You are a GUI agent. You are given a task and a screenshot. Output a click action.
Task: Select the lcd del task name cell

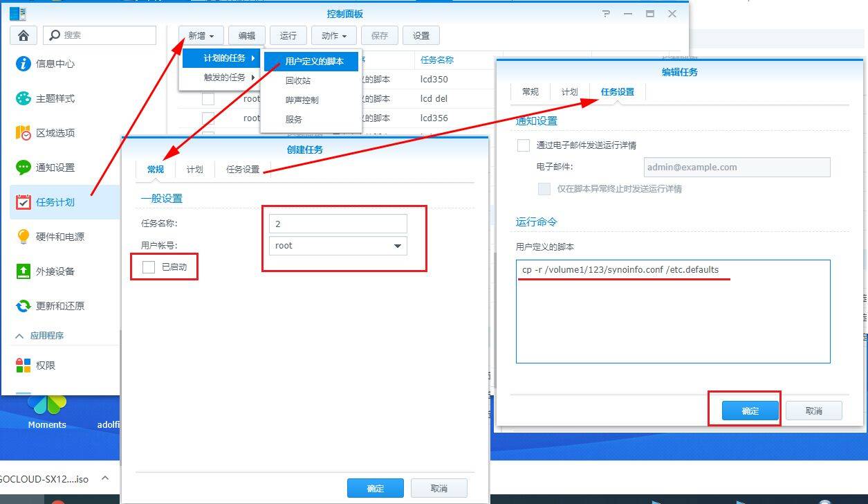434,98
